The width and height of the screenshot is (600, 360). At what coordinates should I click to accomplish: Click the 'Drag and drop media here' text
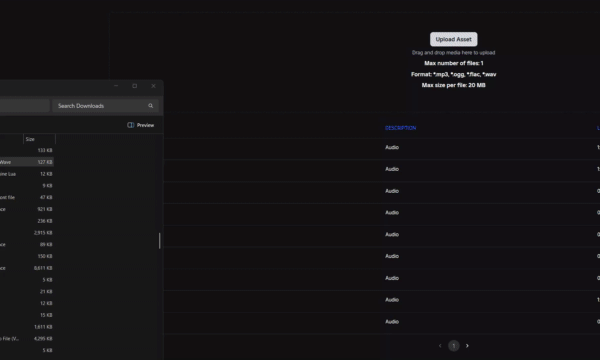tap(453, 53)
